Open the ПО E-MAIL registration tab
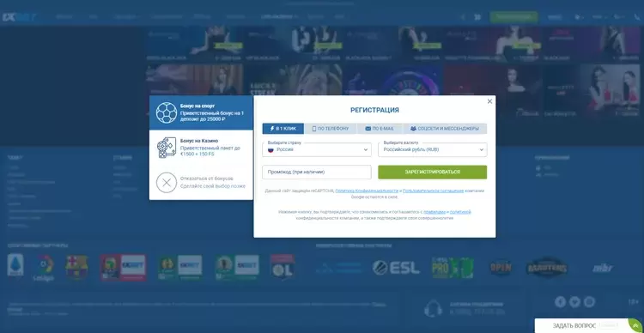 tap(380, 129)
